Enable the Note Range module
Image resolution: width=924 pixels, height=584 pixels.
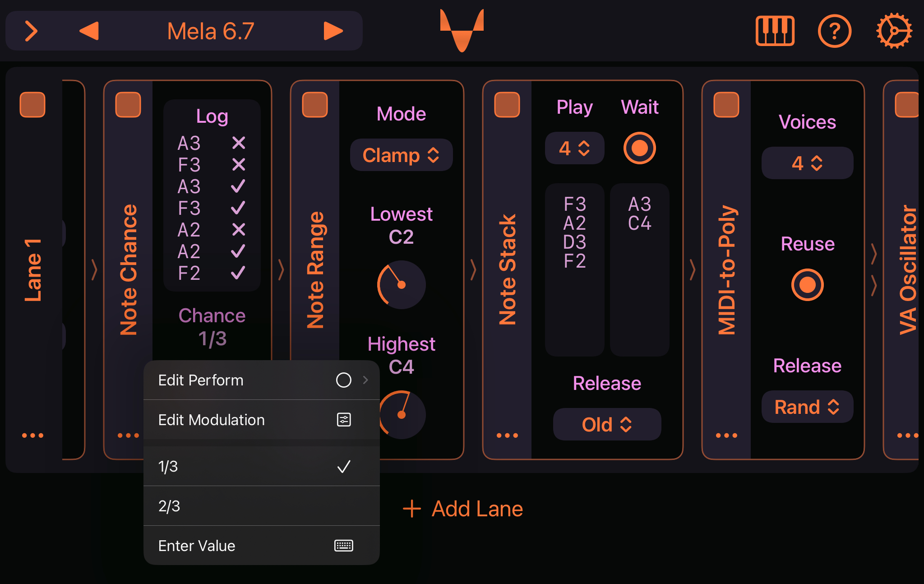click(x=314, y=105)
